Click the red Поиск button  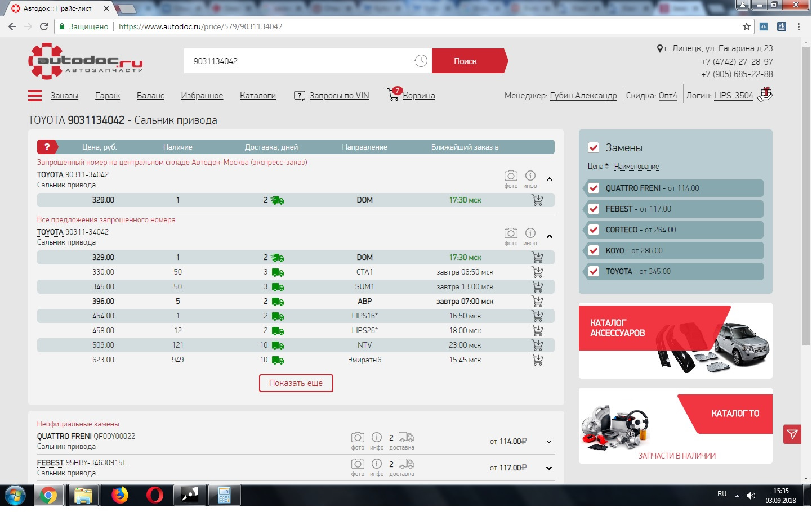point(469,61)
